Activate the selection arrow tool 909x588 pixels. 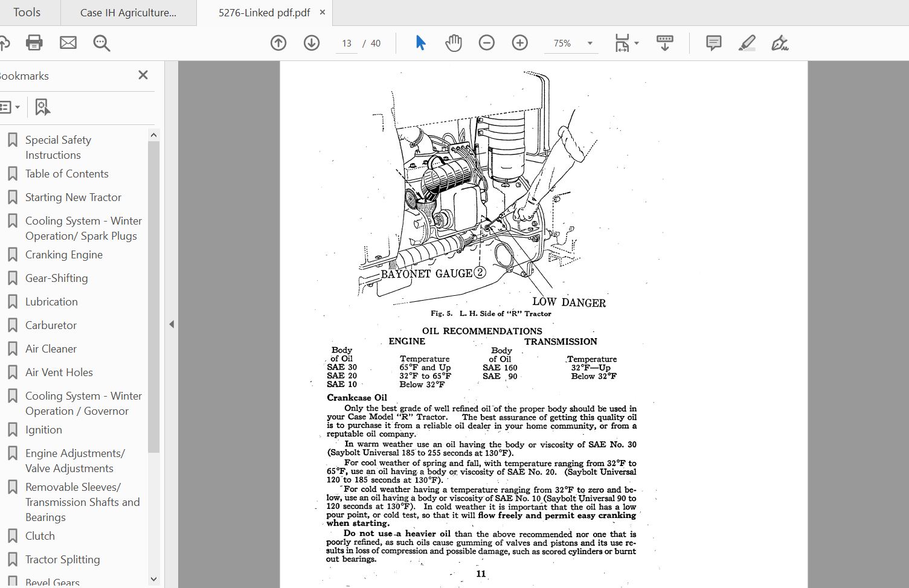click(420, 43)
